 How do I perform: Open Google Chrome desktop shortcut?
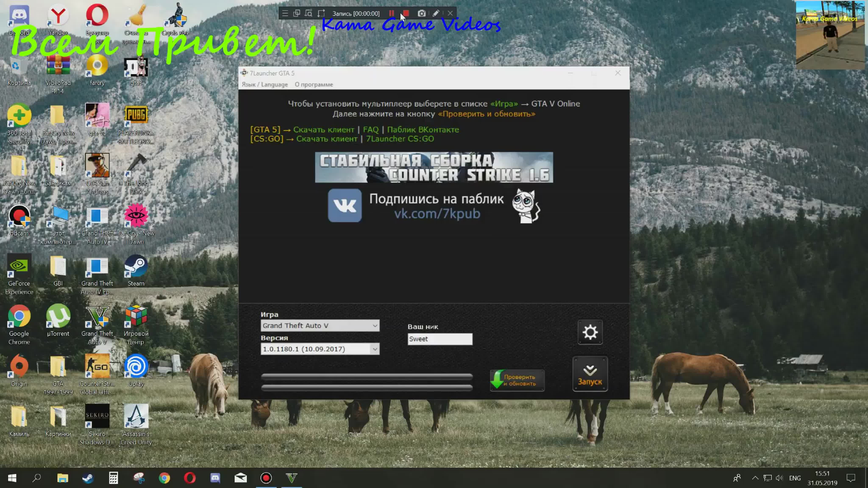19,325
